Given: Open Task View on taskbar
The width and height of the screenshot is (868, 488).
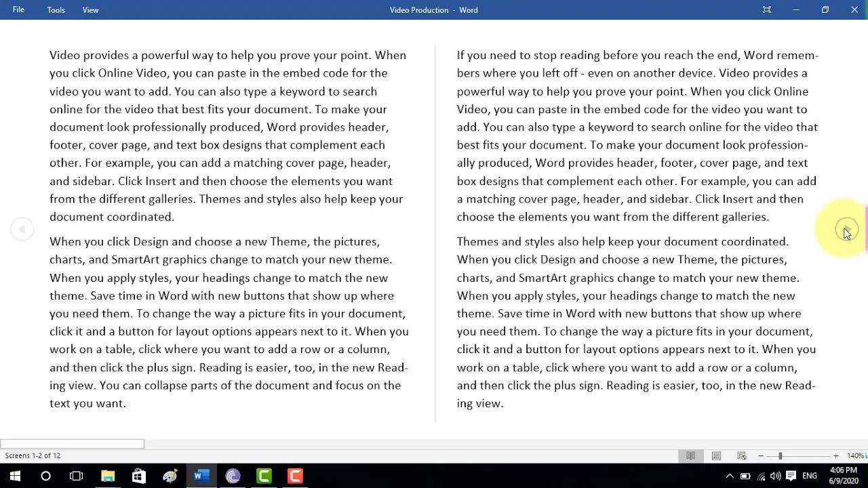Looking at the screenshot, I should click(x=76, y=476).
